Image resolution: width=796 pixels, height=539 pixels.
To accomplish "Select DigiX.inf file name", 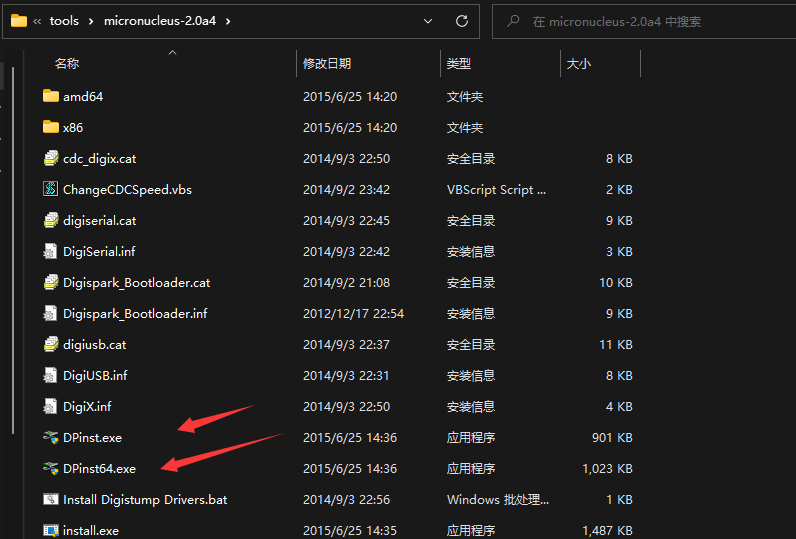I will 87,407.
